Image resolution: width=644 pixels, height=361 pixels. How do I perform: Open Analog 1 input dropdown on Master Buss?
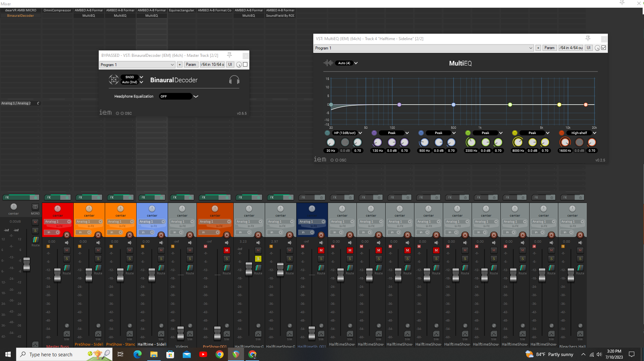(x=58, y=222)
